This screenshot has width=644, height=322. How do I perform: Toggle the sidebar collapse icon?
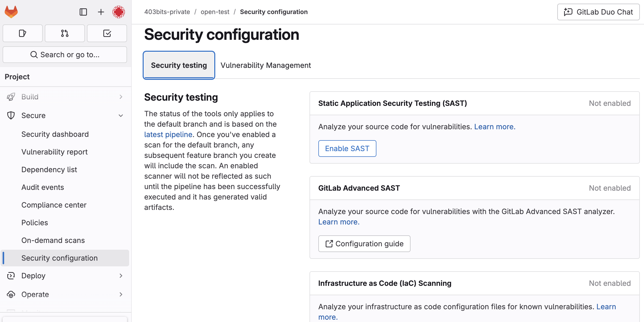point(83,12)
